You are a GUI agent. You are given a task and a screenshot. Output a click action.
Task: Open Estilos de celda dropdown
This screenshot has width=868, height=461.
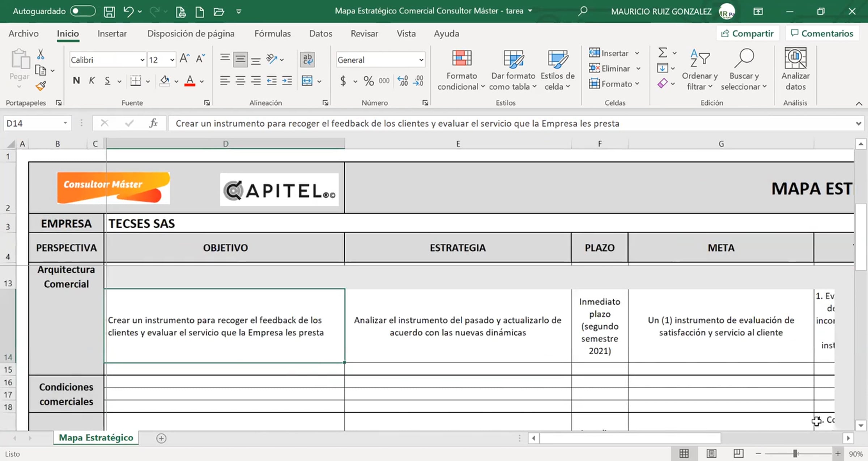(x=557, y=70)
